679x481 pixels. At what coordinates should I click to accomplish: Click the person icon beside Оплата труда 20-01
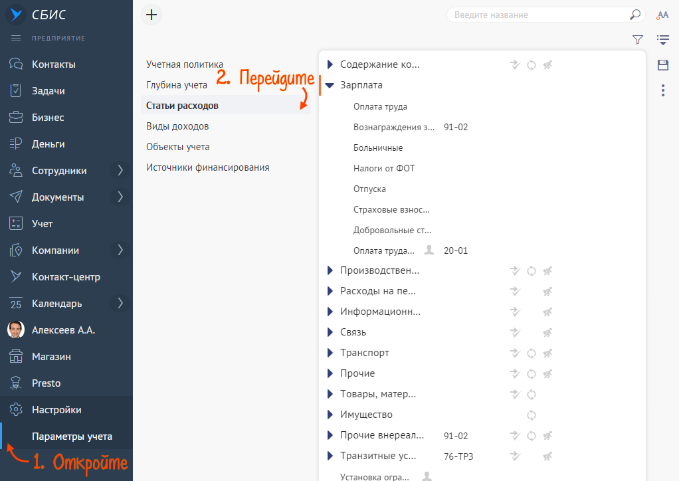click(429, 250)
